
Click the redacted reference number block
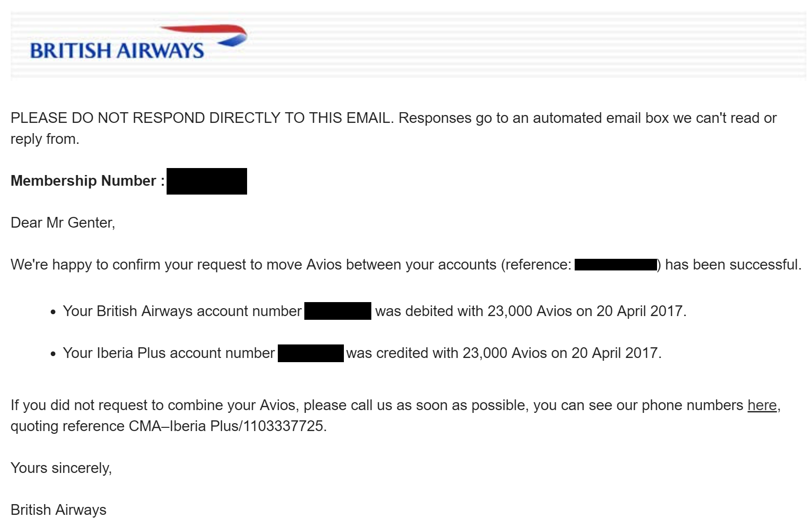(616, 265)
